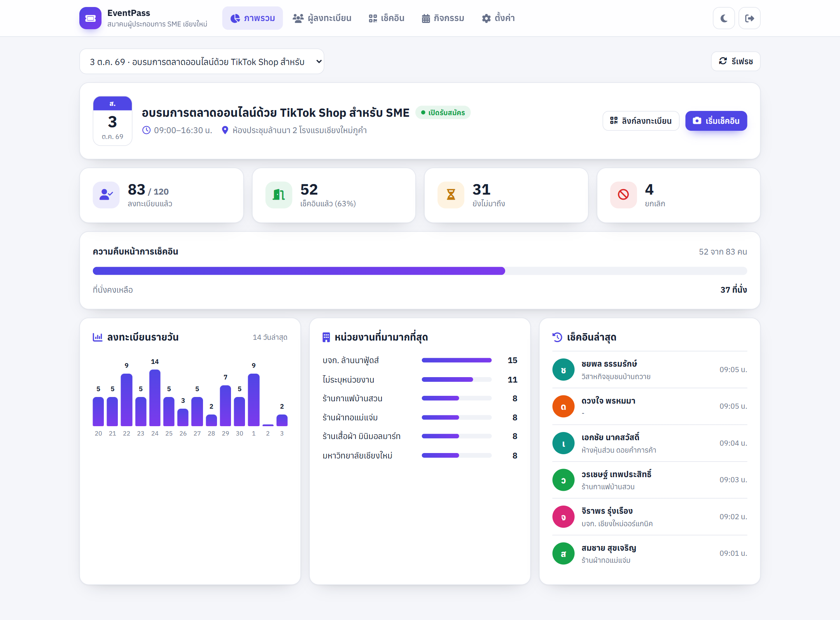Click the bar chart icon beside ลงทะเบียนรายวัน
Viewport: 840px width, 620px height.
click(98, 337)
